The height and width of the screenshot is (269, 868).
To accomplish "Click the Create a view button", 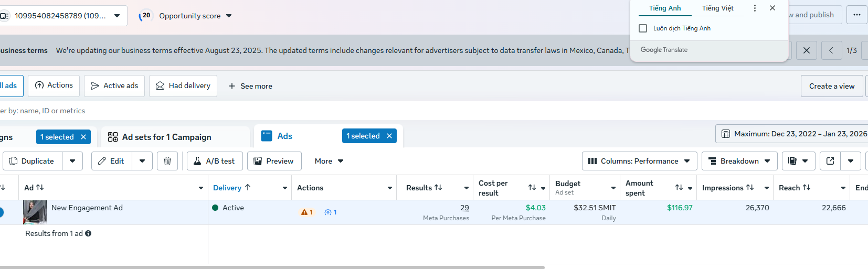I will click(832, 86).
